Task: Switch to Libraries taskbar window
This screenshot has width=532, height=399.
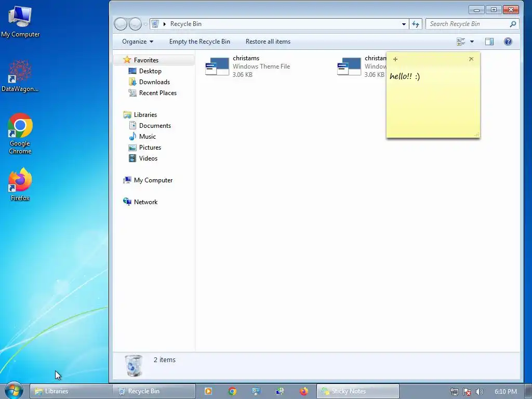Action: (71, 391)
